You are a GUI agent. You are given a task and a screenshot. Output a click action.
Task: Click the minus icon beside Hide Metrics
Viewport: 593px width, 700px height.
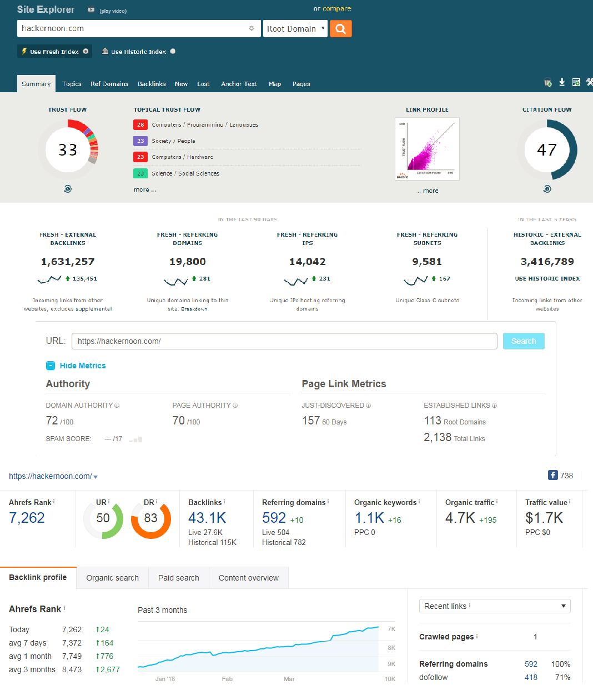click(x=51, y=366)
